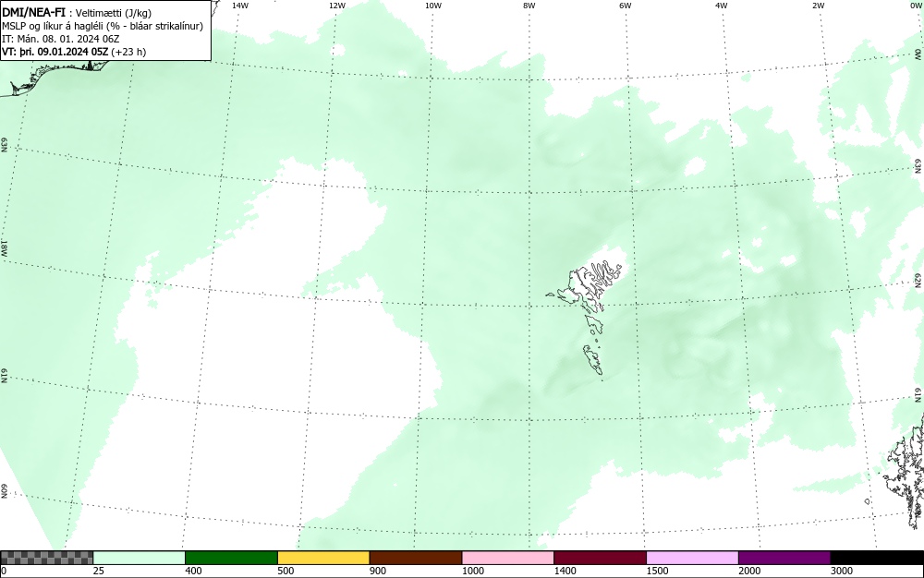Click the legend value '25'
This screenshot has width=924, height=578.
pos(99,571)
